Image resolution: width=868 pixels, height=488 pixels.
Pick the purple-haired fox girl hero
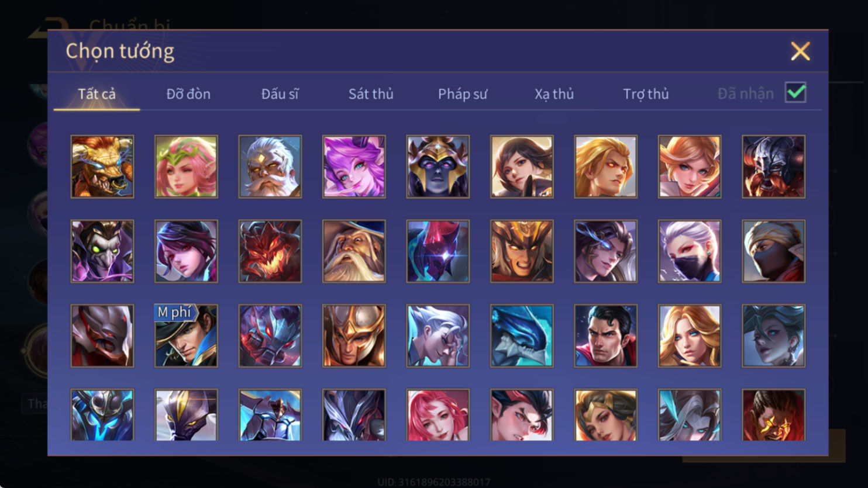pos(354,167)
